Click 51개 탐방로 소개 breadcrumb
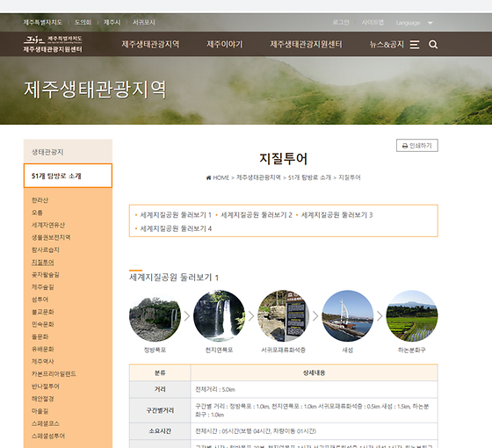 click(x=309, y=177)
